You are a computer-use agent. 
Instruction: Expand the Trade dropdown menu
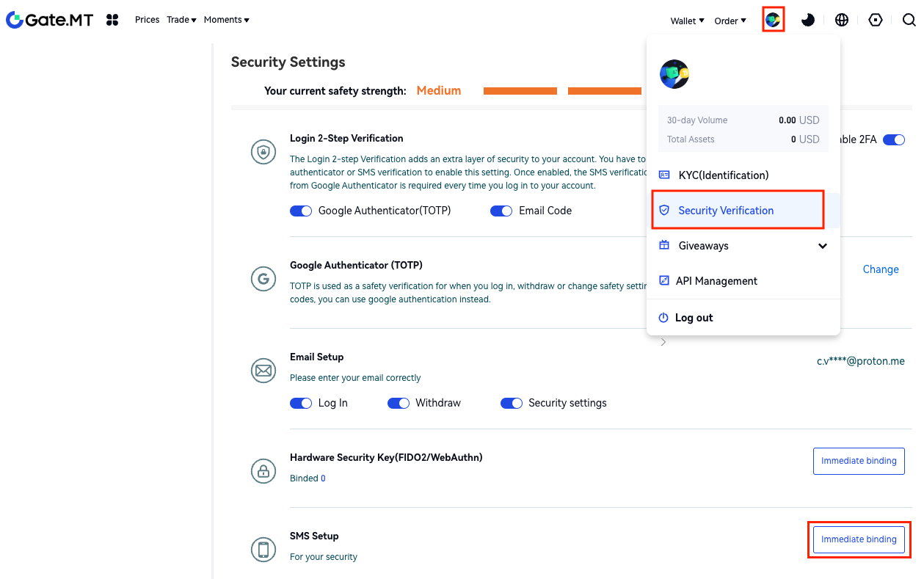tap(181, 20)
